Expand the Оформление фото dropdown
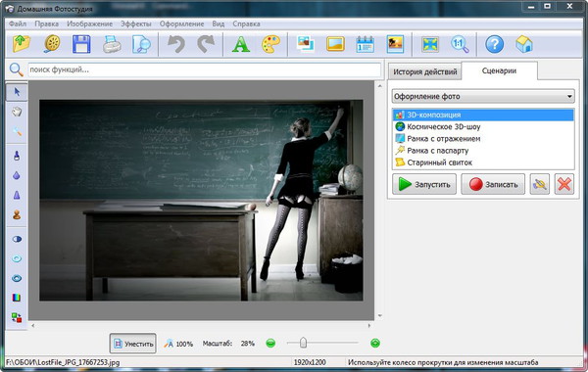Screen dimensions: 588x372 [x=483, y=96]
